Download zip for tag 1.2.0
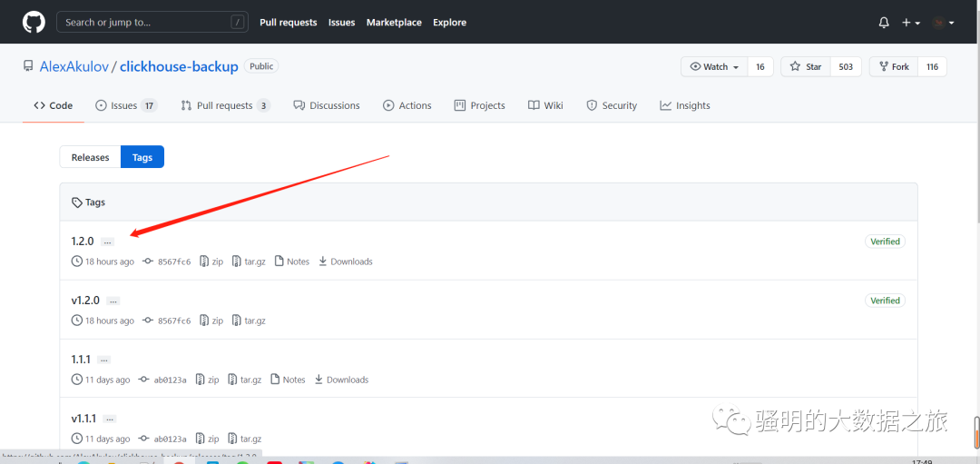 tap(211, 262)
